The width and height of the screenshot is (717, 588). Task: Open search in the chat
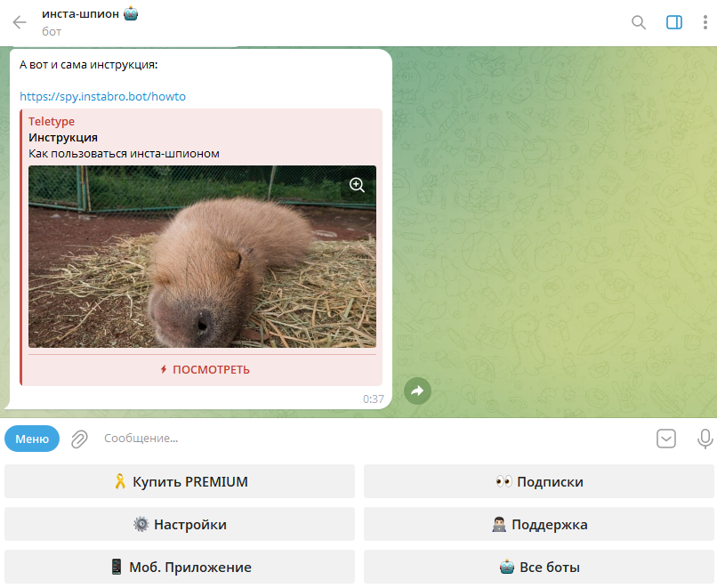click(639, 22)
